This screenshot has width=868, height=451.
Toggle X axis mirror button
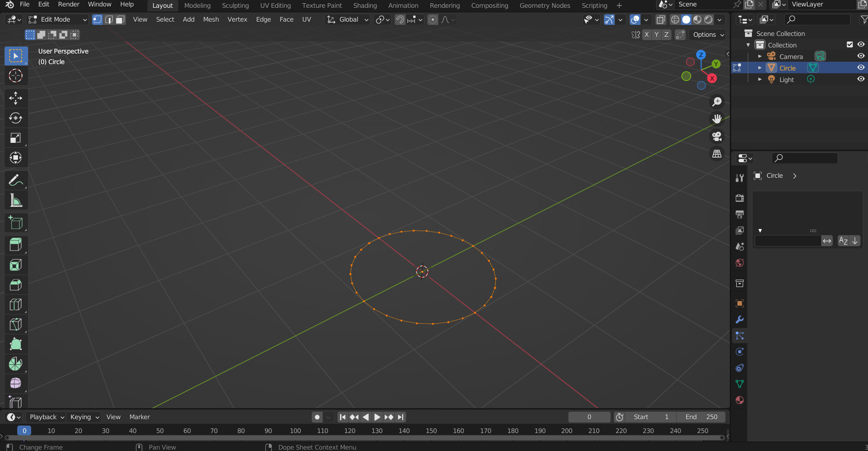click(x=646, y=35)
